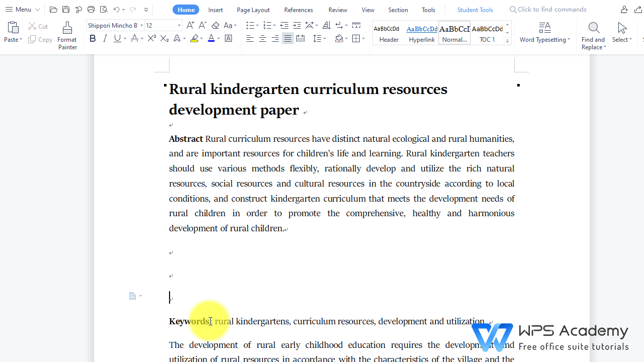Toggle underline formatting
Screen dimensions: 644x362
click(117, 39)
